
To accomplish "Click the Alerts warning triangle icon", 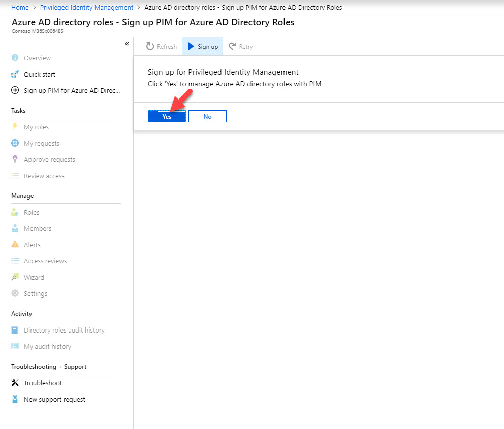I will click(x=15, y=244).
